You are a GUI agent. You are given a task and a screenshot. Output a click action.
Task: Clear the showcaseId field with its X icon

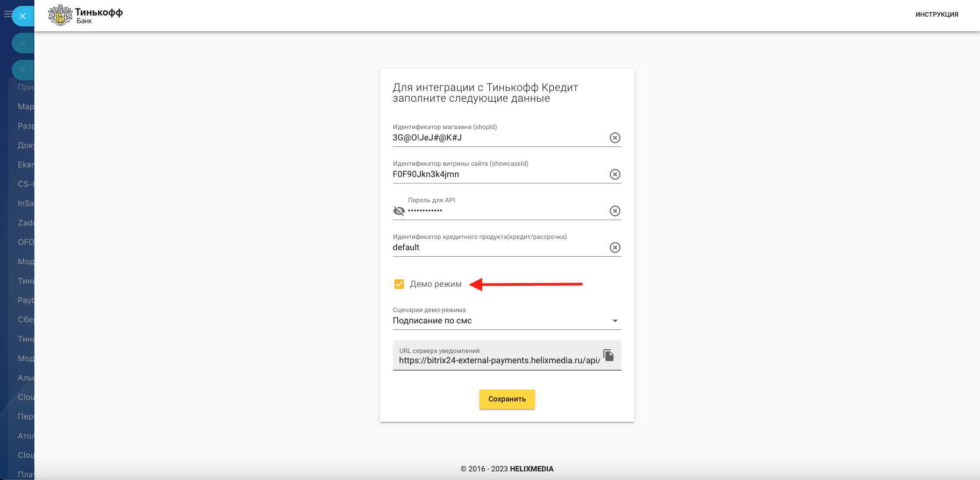pyautogui.click(x=615, y=174)
